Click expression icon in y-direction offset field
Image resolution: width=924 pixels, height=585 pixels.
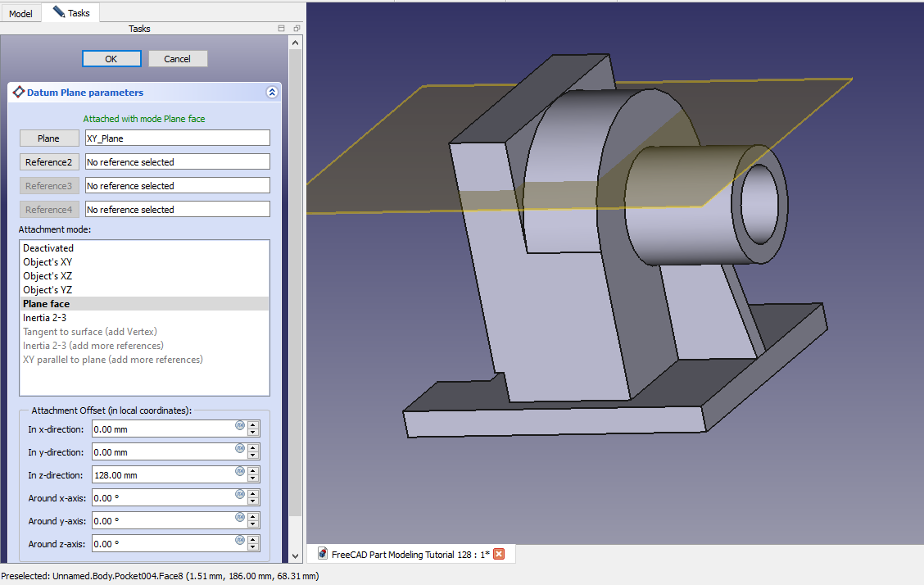(x=240, y=448)
